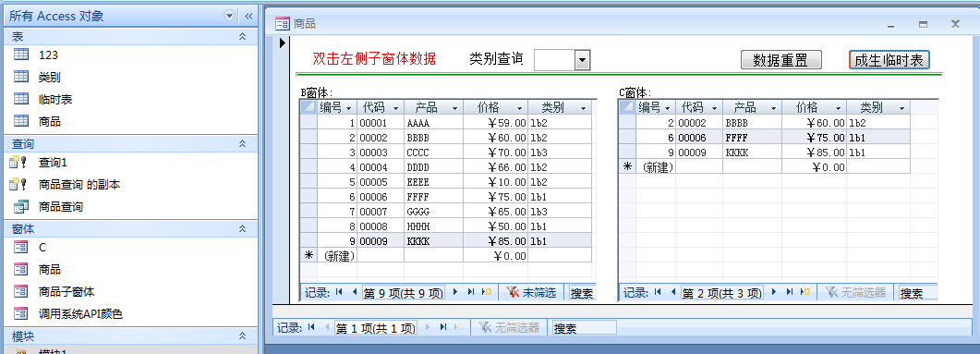This screenshot has height=354, width=980.
Task: Click C窗体 search box
Action: tap(917, 292)
